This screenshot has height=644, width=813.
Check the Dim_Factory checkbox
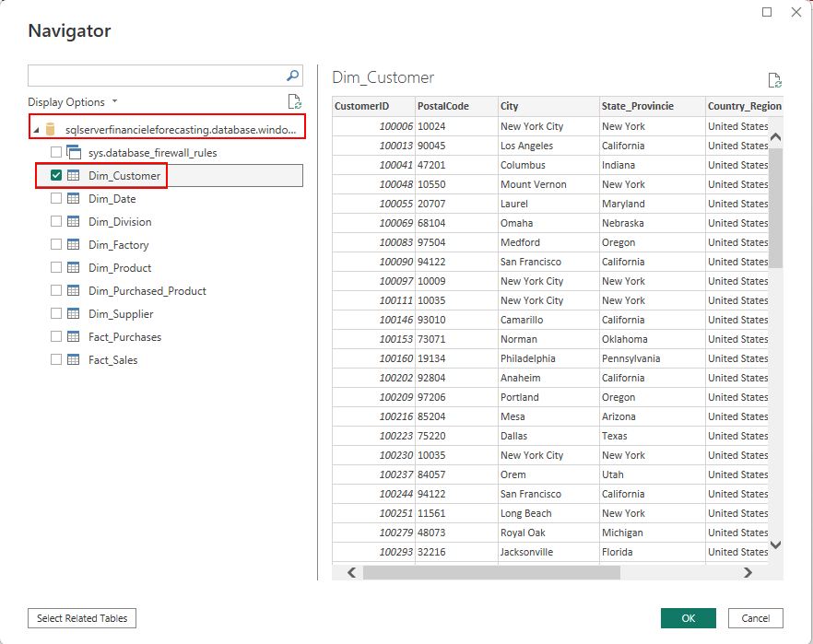[56, 244]
